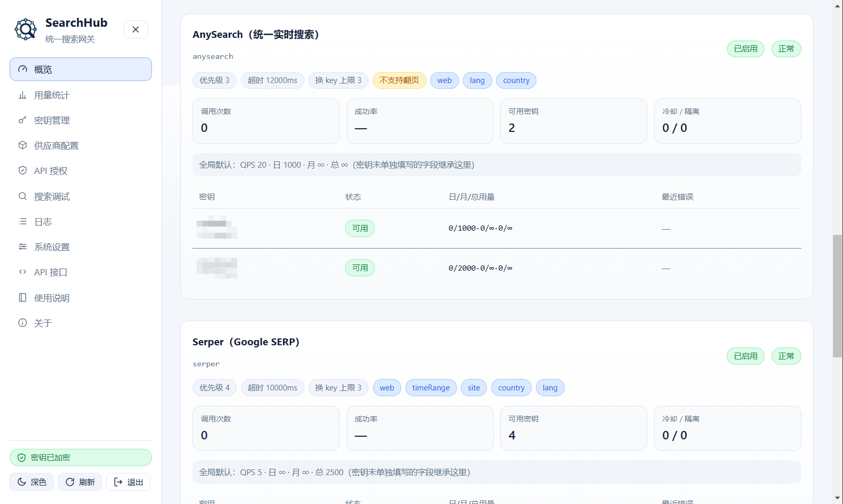Click the 密钥已加密 status badge
Image resolution: width=843 pixels, height=504 pixels.
tap(80, 458)
